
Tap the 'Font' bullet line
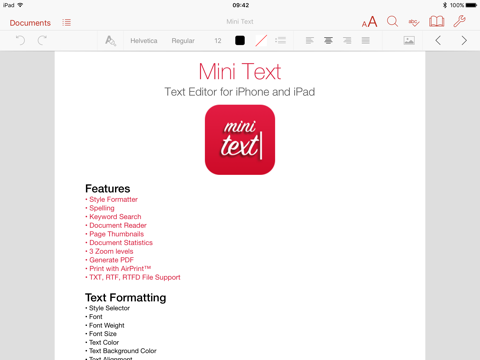click(94, 317)
